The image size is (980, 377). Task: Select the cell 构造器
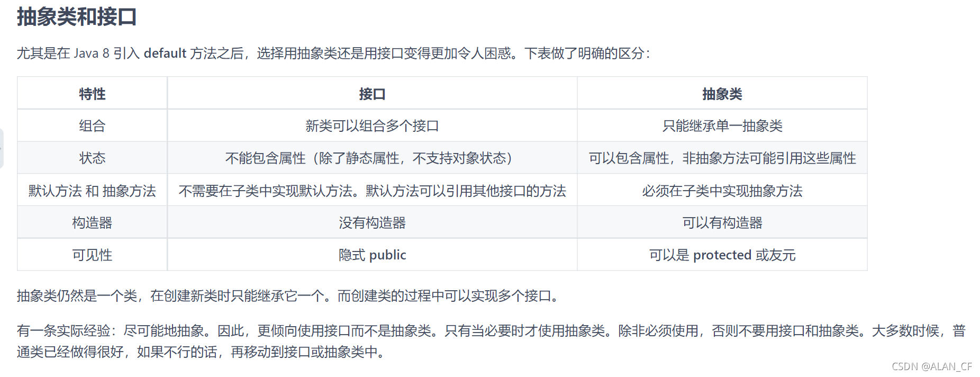click(92, 222)
